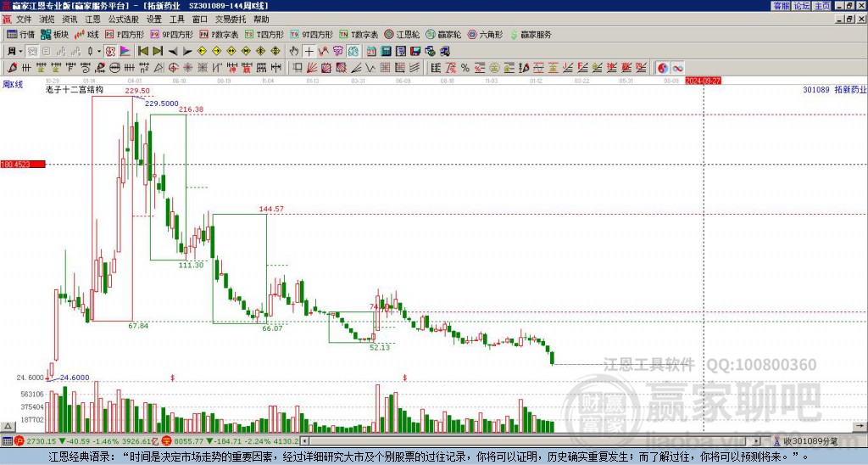
Task: Switch to the K线 candlestick chart
Action: pyautogui.click(x=86, y=34)
